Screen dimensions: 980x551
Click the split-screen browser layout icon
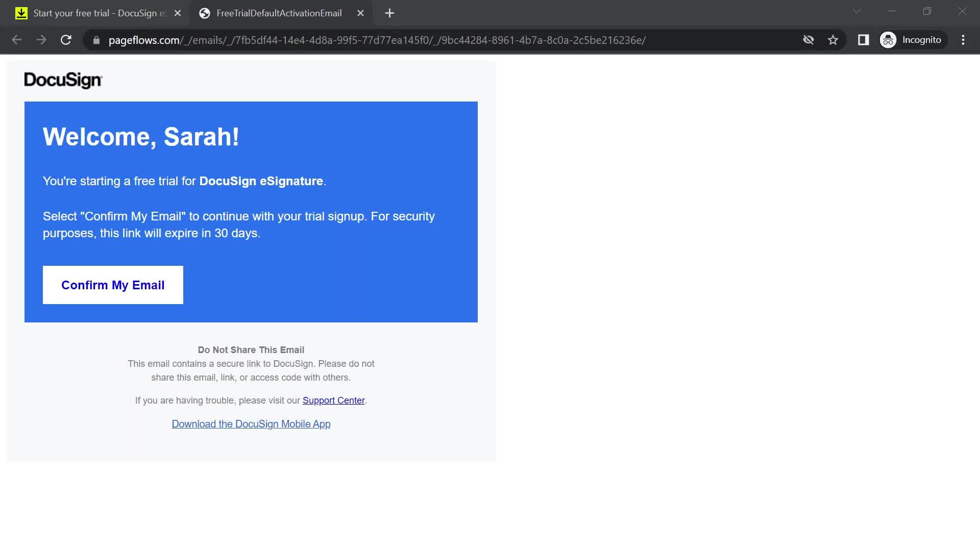coord(863,40)
